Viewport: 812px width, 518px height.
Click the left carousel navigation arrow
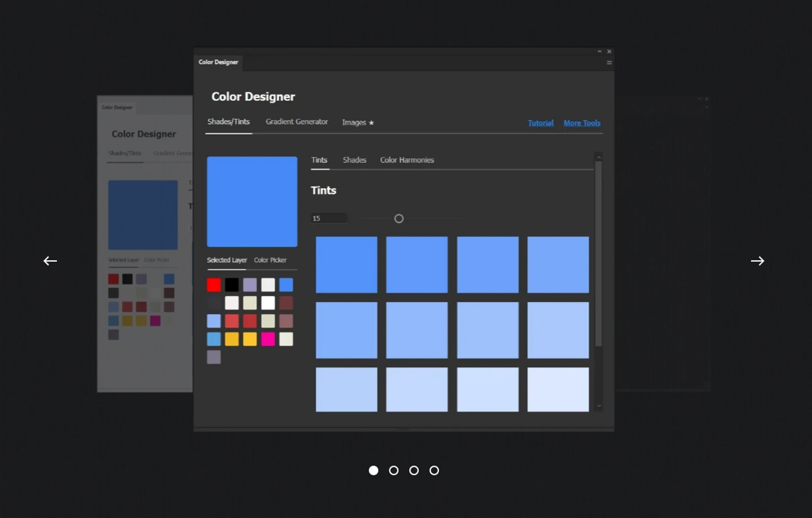[50, 260]
